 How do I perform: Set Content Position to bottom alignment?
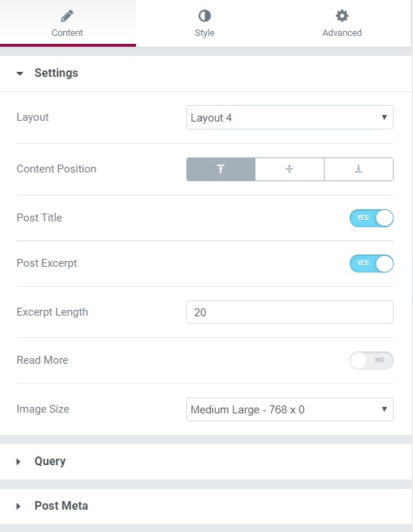(x=358, y=169)
